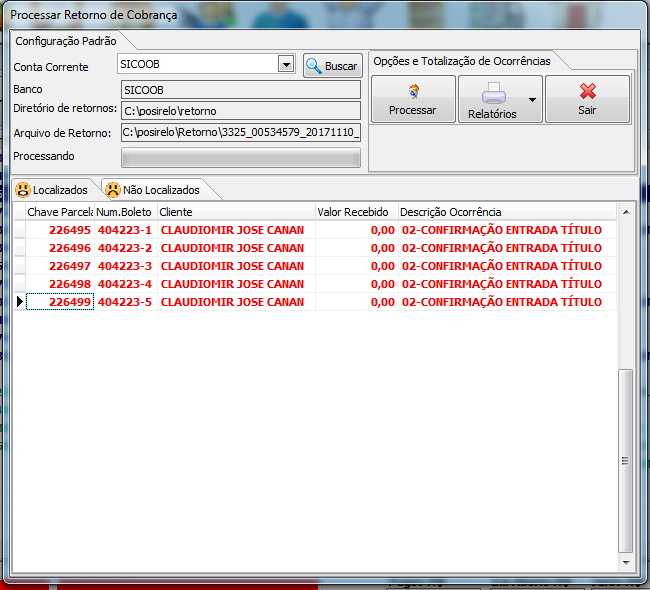
Task: Select cell 226498 in Chave Parcela
Action: [60, 284]
